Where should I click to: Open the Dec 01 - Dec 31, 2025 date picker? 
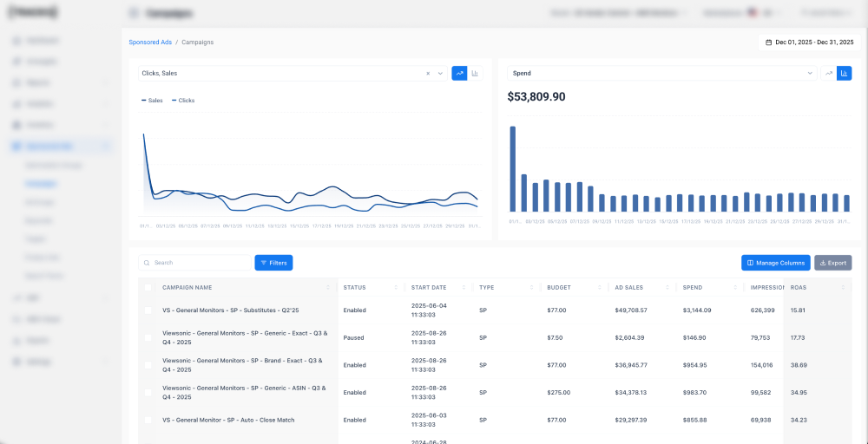809,42
